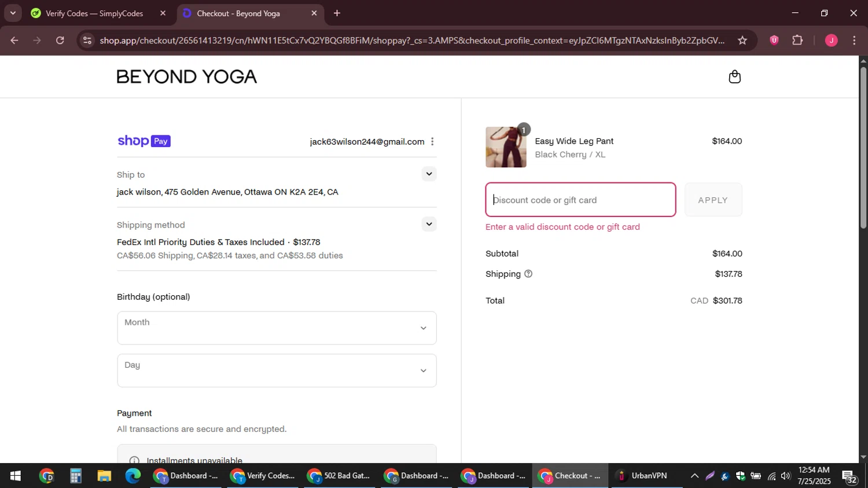Open the Chrome three-dot menu
The height and width of the screenshot is (488, 868).
point(854,41)
